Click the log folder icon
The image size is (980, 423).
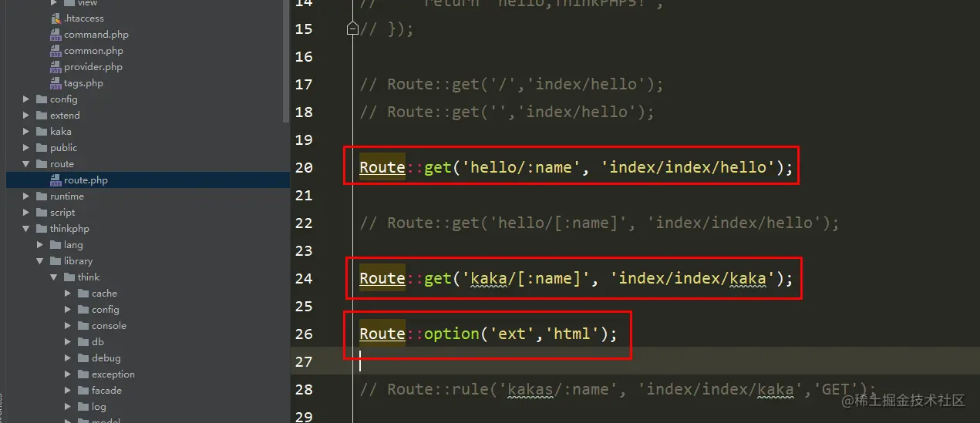[83, 407]
